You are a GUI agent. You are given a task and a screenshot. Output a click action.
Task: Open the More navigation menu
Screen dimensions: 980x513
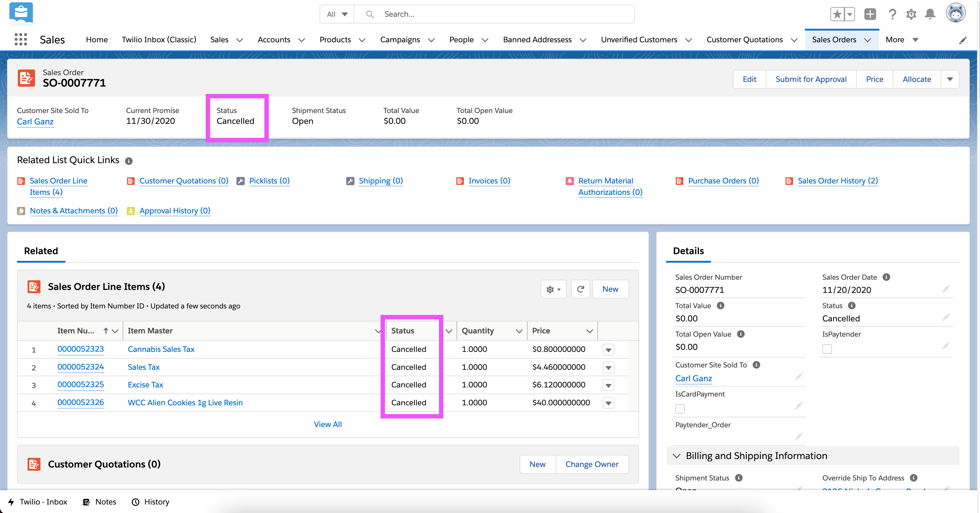tap(902, 40)
